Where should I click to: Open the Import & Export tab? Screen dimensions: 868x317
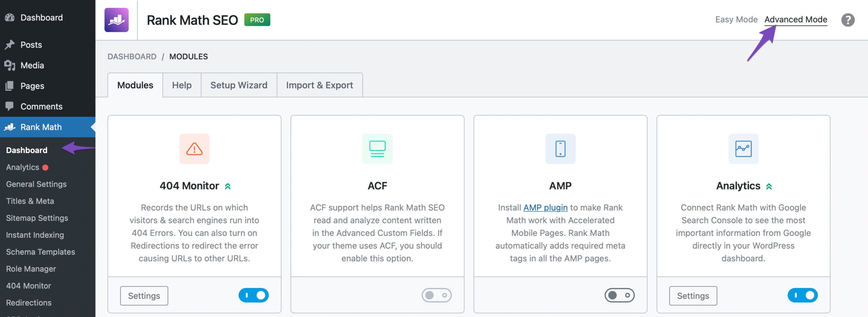tap(319, 85)
